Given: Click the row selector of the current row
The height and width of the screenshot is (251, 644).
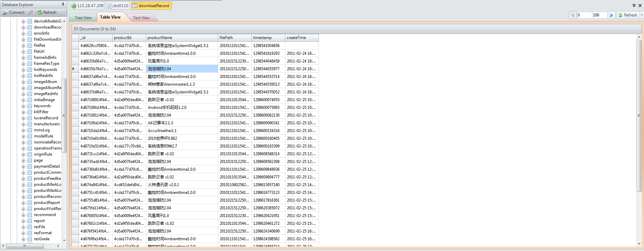Looking at the screenshot, I should pyautogui.click(x=75, y=69).
